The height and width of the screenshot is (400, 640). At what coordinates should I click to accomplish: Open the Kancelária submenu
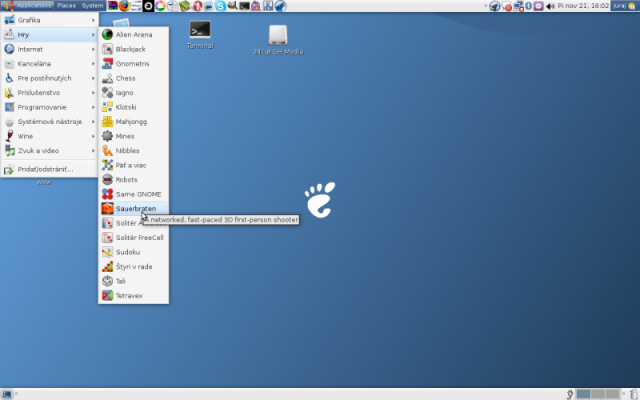(x=49, y=64)
